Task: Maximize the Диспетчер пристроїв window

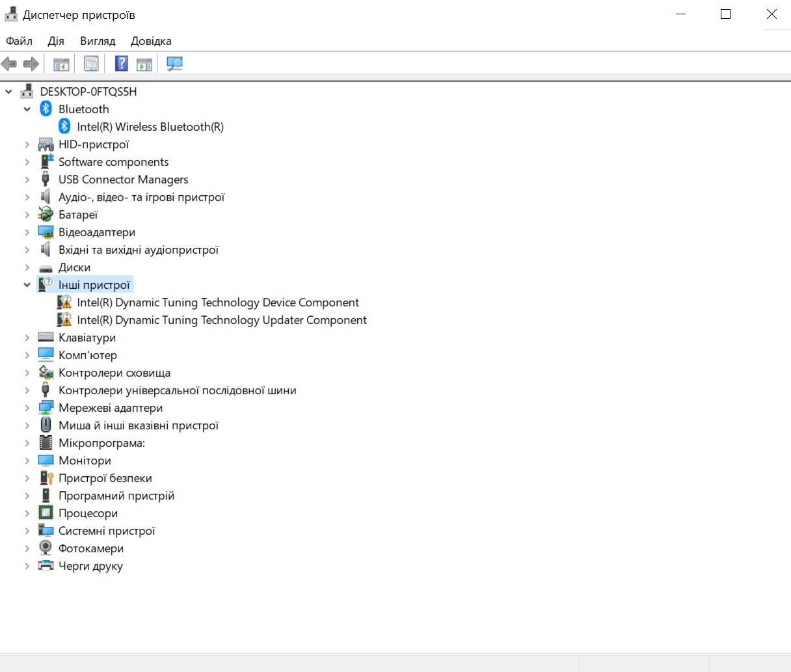Action: tap(726, 14)
